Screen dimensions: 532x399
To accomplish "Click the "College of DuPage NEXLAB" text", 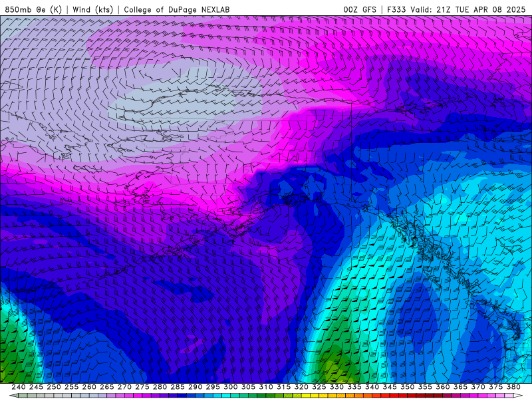I will click(x=177, y=9).
